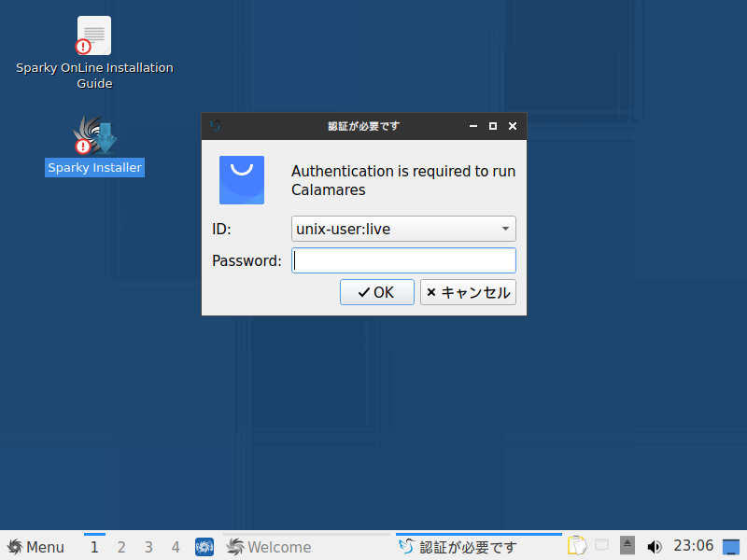Viewport: 747px width, 560px height.
Task: Click the "ID:" label
Action: click(221, 229)
